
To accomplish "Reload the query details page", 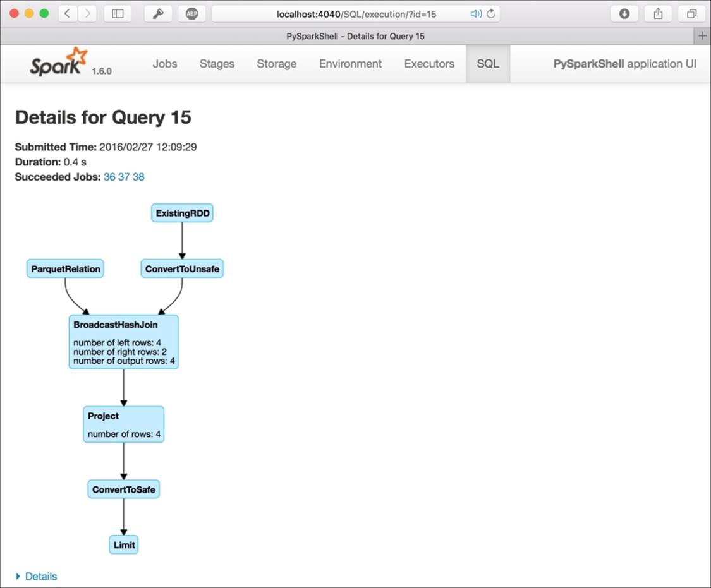I will 491,13.
